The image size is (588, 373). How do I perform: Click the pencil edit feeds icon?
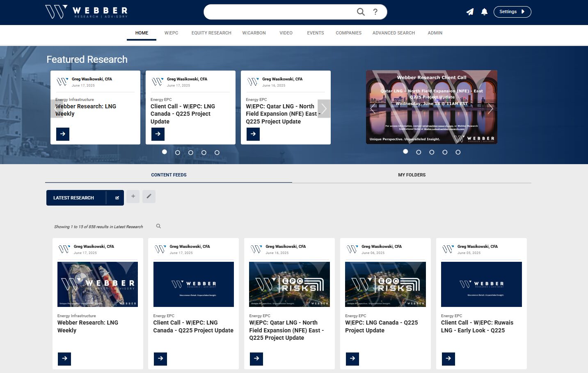tap(149, 196)
